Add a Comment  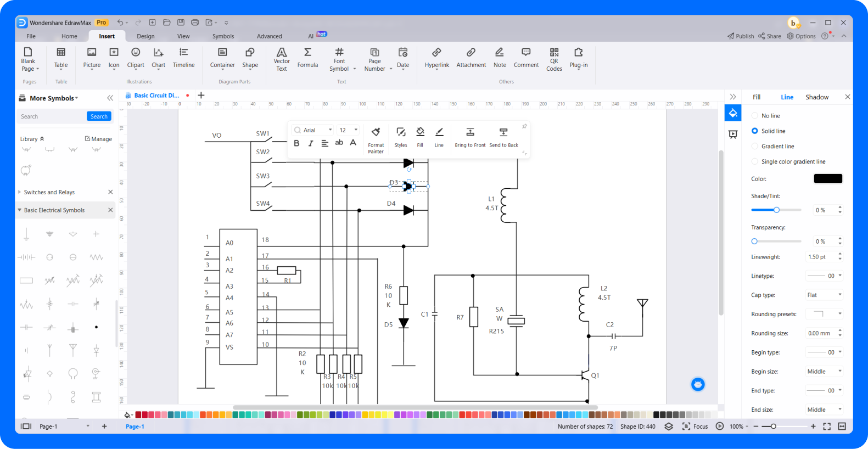click(526, 58)
